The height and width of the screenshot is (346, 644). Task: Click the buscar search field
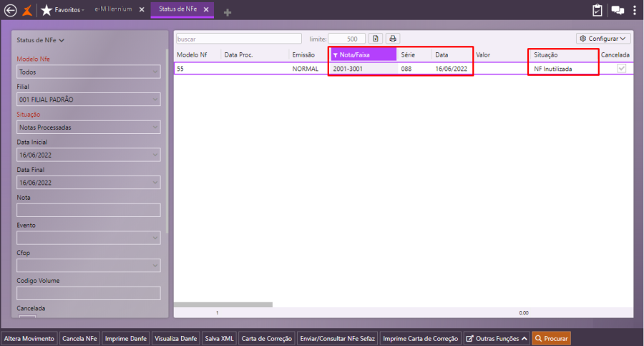[239, 39]
